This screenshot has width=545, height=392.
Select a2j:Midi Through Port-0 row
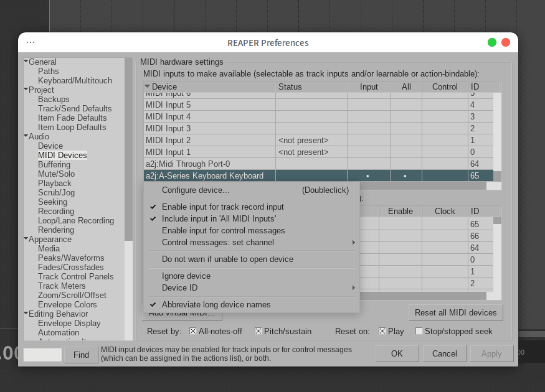point(318,164)
